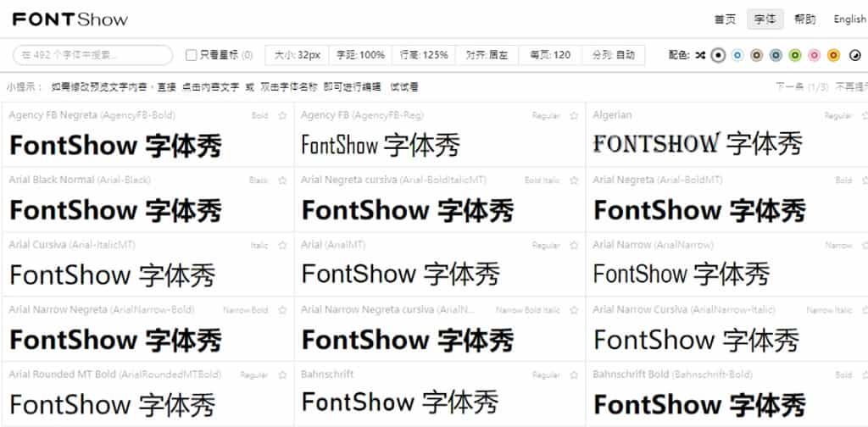The width and height of the screenshot is (868, 427).
Task: Click 双击字体名称 in the tip bar
Action: (289, 86)
